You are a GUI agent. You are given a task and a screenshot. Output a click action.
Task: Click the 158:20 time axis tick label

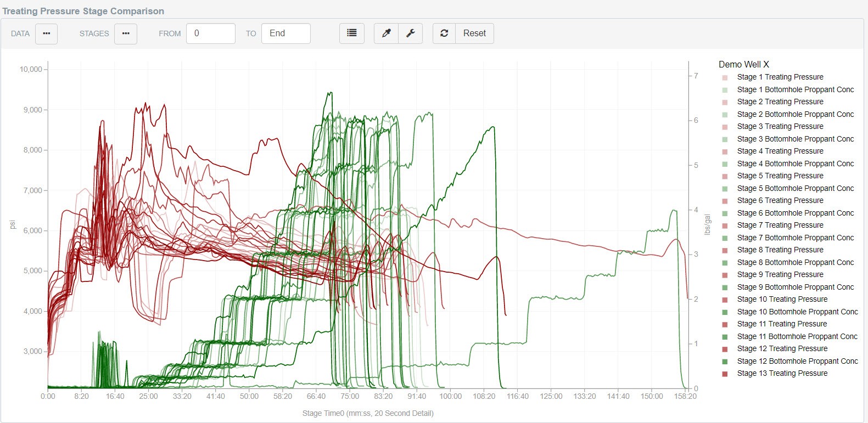(685, 396)
